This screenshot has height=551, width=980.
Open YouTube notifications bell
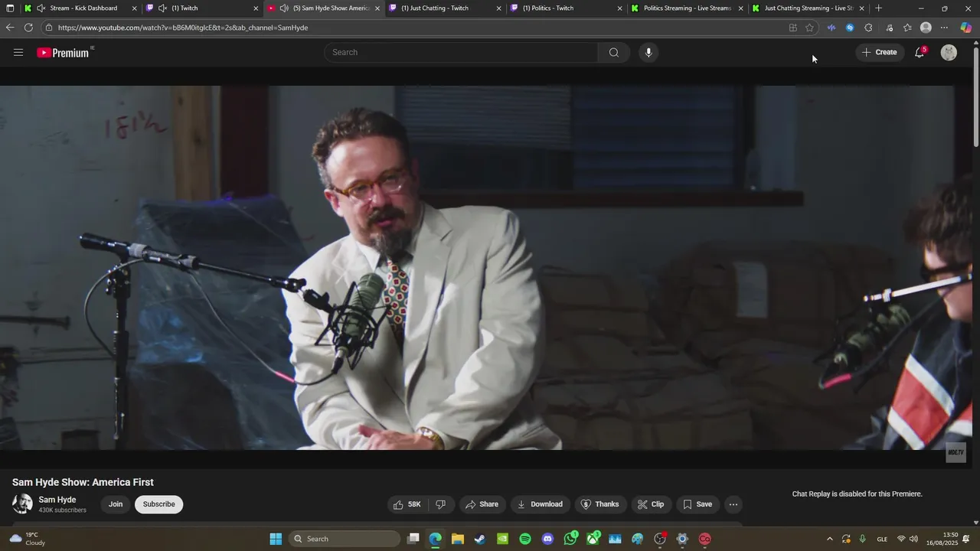coord(920,52)
